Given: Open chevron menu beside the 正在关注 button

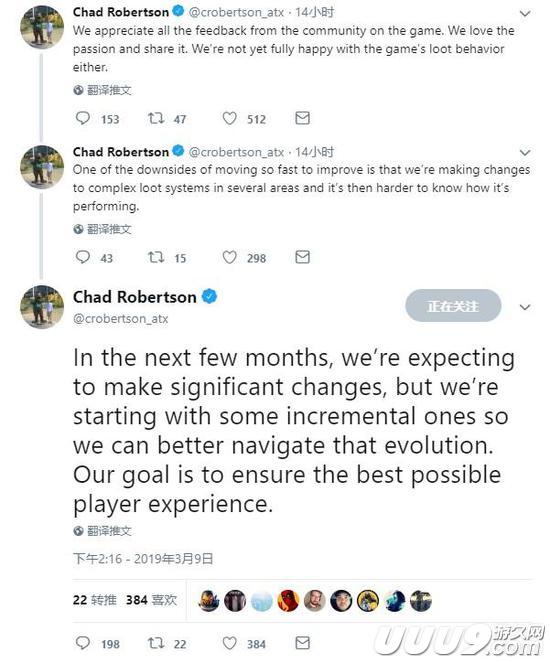Looking at the screenshot, I should [525, 307].
